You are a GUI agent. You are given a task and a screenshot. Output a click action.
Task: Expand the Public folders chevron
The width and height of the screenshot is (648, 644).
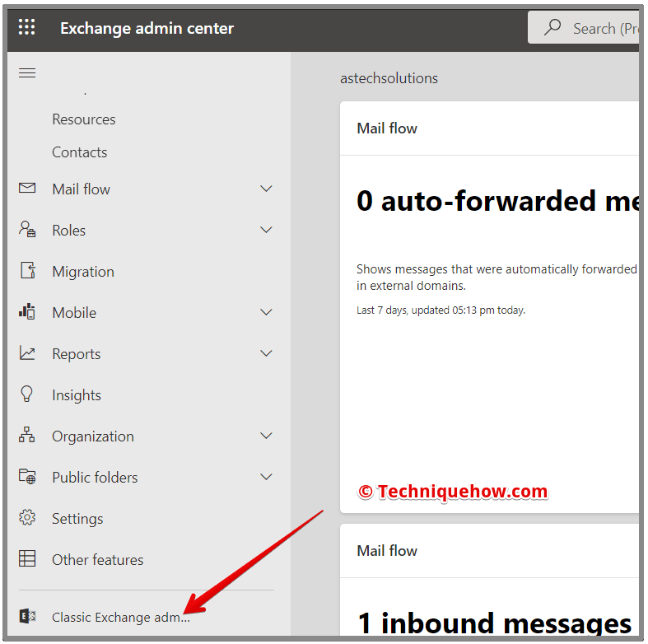[x=266, y=477]
